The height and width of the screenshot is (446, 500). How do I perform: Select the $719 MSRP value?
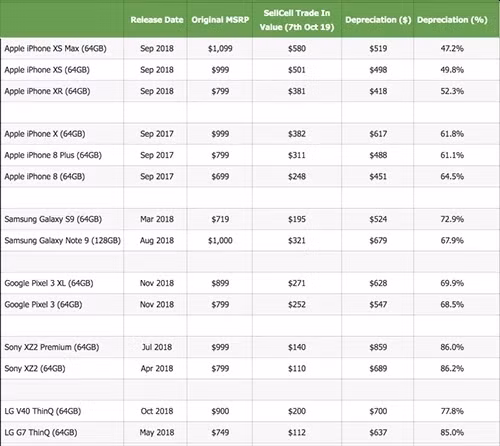[x=220, y=219]
